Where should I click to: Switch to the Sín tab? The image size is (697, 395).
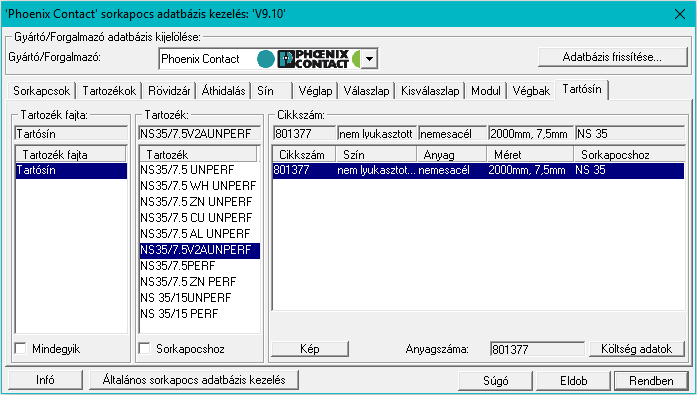[x=272, y=91]
